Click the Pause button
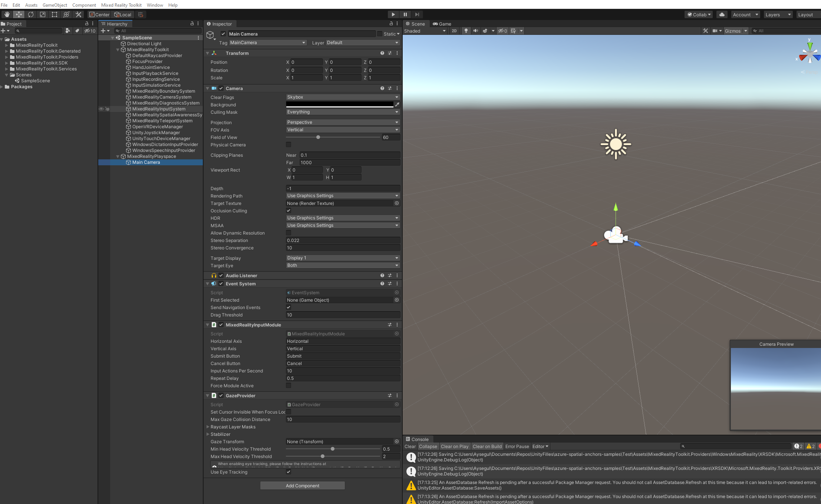821x504 pixels. [405, 14]
